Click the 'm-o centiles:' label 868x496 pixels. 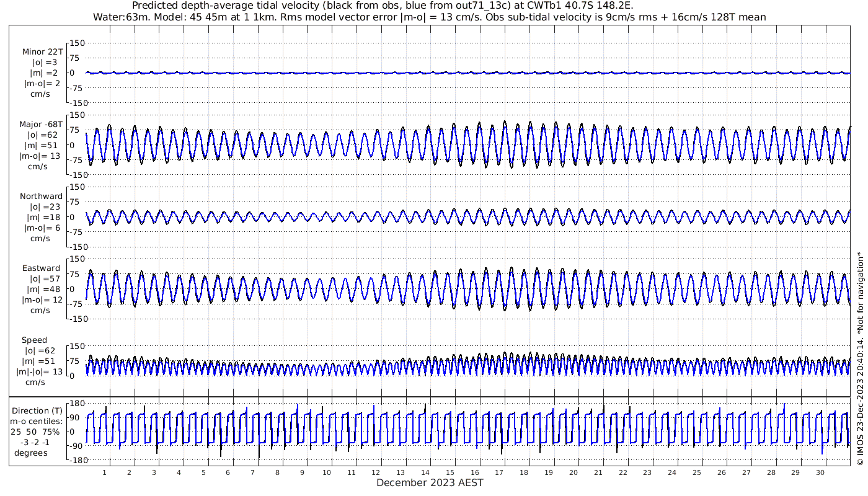(36, 421)
